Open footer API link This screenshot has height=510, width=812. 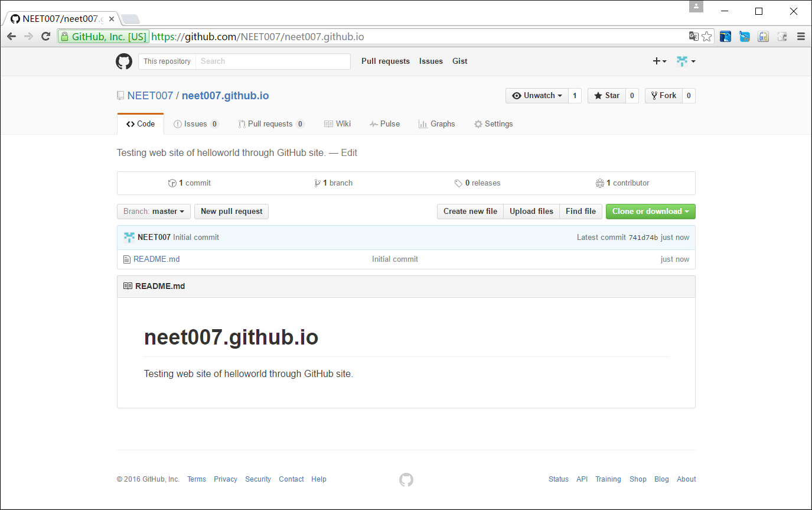(582, 479)
